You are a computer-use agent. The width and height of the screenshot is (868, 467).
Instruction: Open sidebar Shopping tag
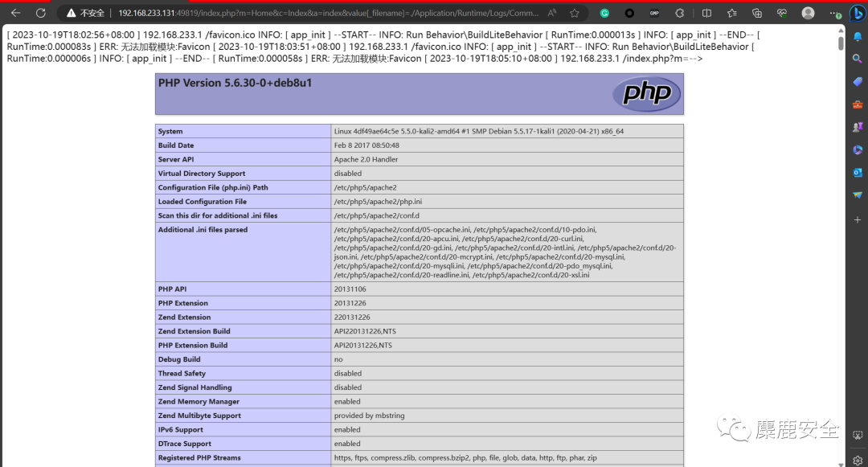click(858, 81)
